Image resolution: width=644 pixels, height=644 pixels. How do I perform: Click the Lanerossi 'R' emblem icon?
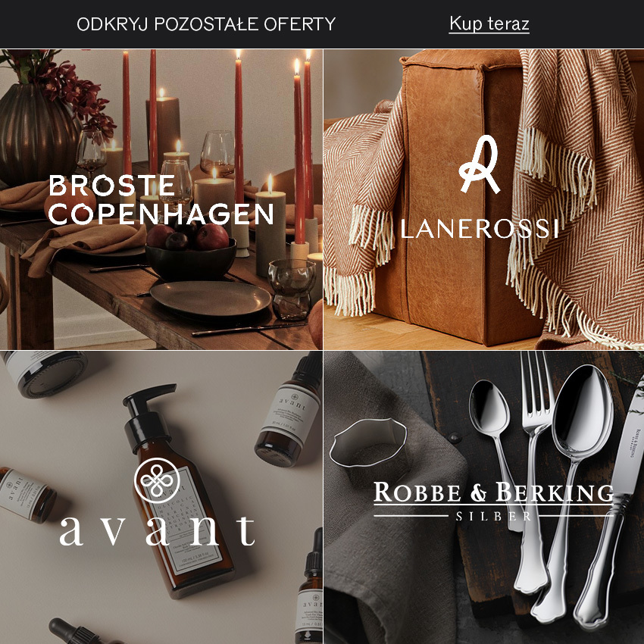click(x=480, y=164)
